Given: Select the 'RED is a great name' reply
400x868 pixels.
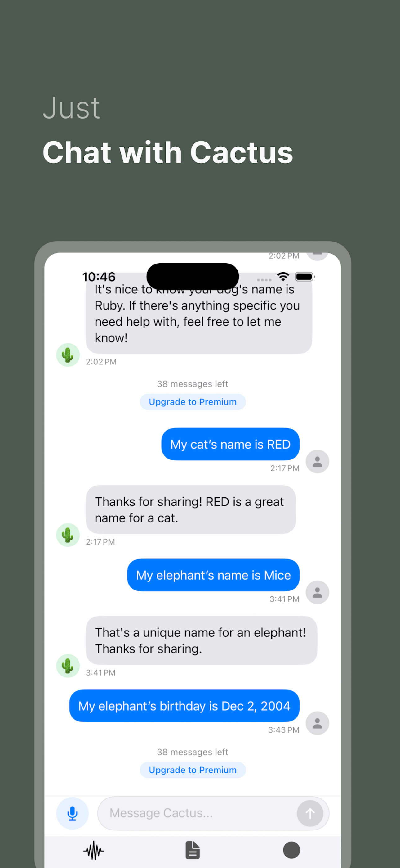Looking at the screenshot, I should [x=191, y=509].
